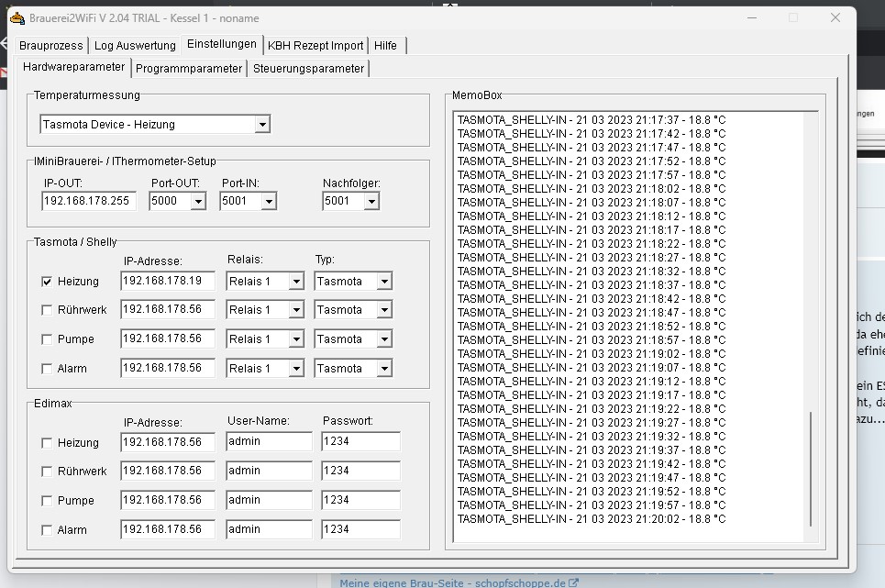Image resolution: width=885 pixels, height=588 pixels.
Task: Select the Steuerungsparameter sub-tab
Action: coord(308,69)
